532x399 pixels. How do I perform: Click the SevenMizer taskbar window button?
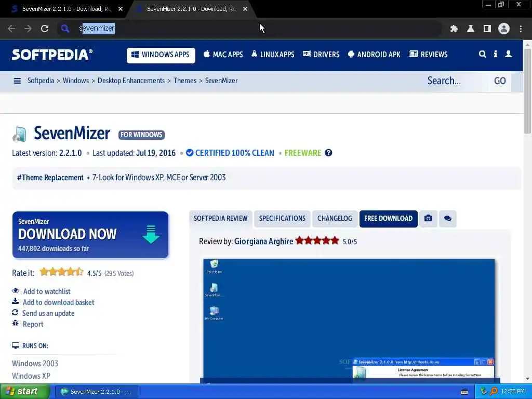(x=97, y=392)
